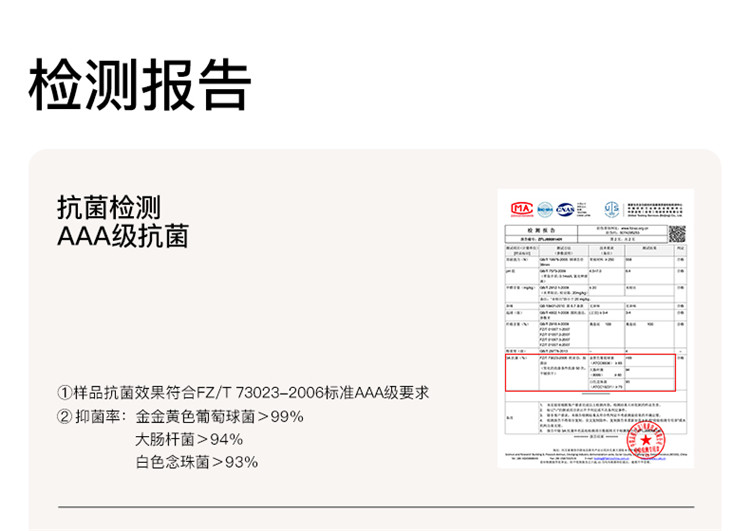Image resolution: width=750 pixels, height=531 pixels.
Task: Click the testing company circular emblem
Action: tap(610, 209)
